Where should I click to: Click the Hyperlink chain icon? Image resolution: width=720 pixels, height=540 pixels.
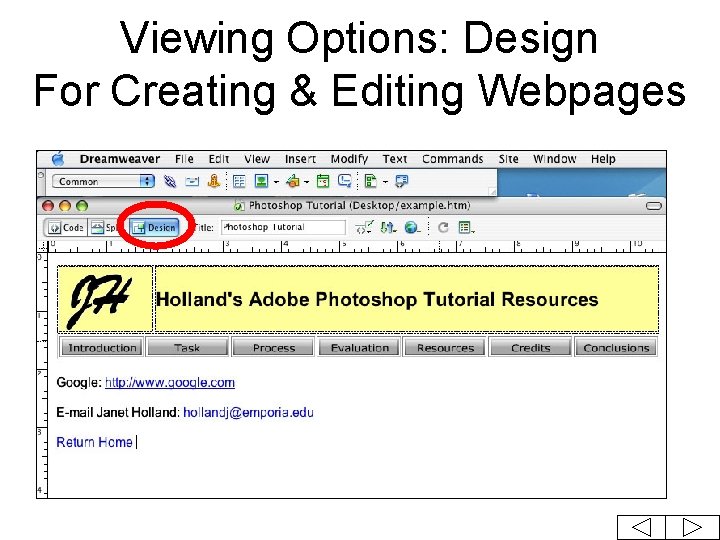(x=169, y=181)
